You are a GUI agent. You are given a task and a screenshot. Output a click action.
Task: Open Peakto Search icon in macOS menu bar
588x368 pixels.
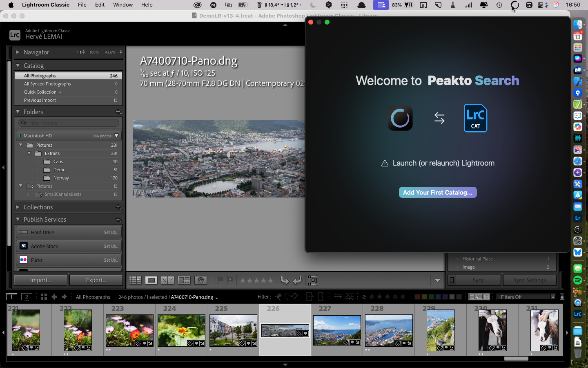coord(515,5)
